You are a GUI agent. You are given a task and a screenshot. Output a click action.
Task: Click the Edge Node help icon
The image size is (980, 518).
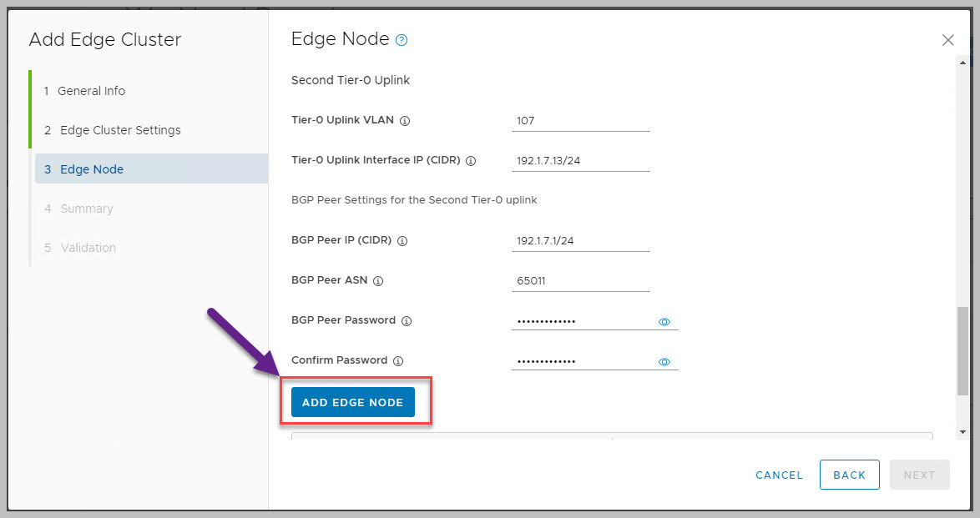[x=402, y=40]
